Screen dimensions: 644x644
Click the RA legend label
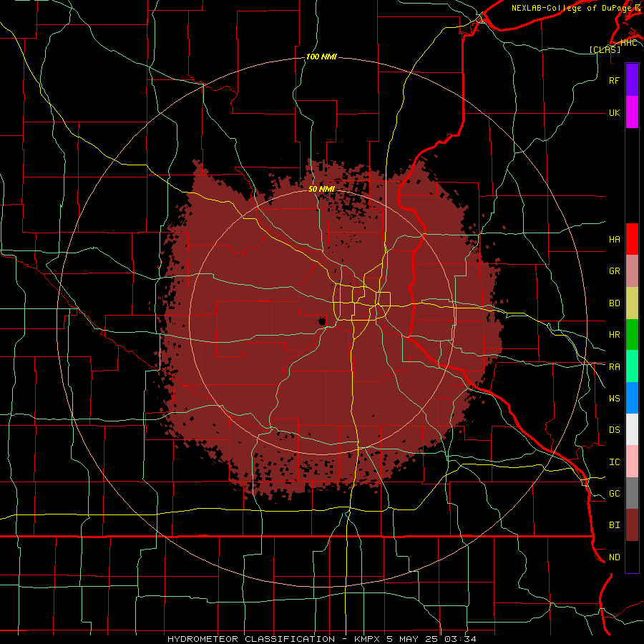click(x=614, y=366)
